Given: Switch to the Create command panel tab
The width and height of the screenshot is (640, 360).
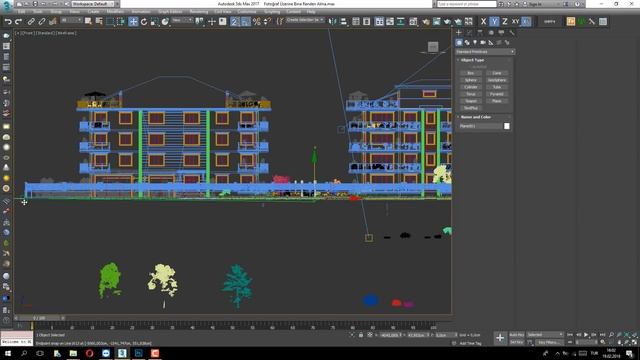Looking at the screenshot, I should 459,33.
